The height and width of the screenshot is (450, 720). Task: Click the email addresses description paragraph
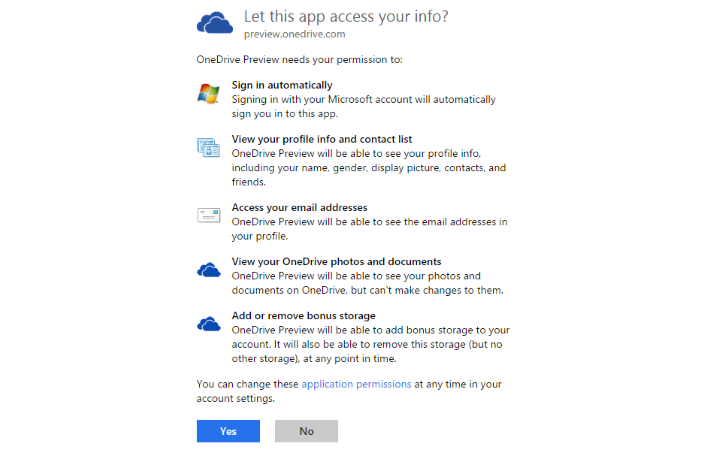(369, 229)
